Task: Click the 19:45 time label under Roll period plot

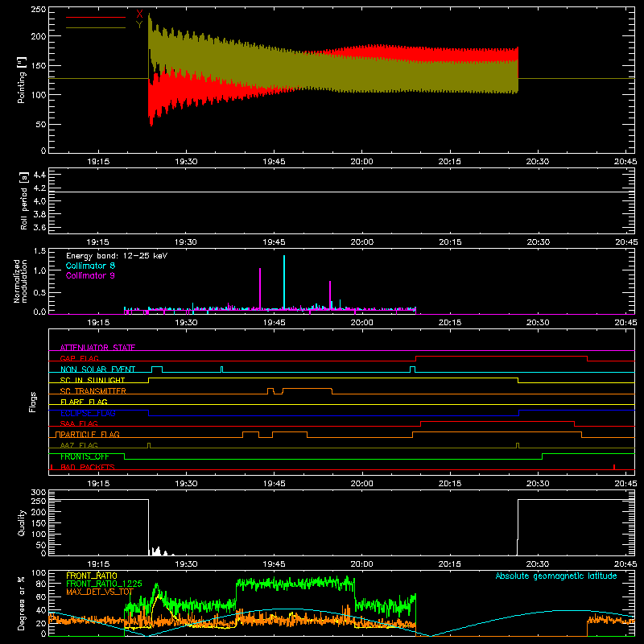Action: [274, 242]
